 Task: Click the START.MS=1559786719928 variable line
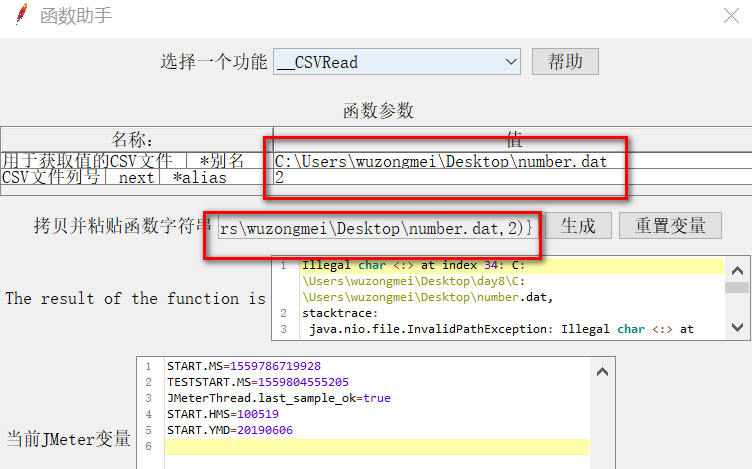tap(244, 366)
